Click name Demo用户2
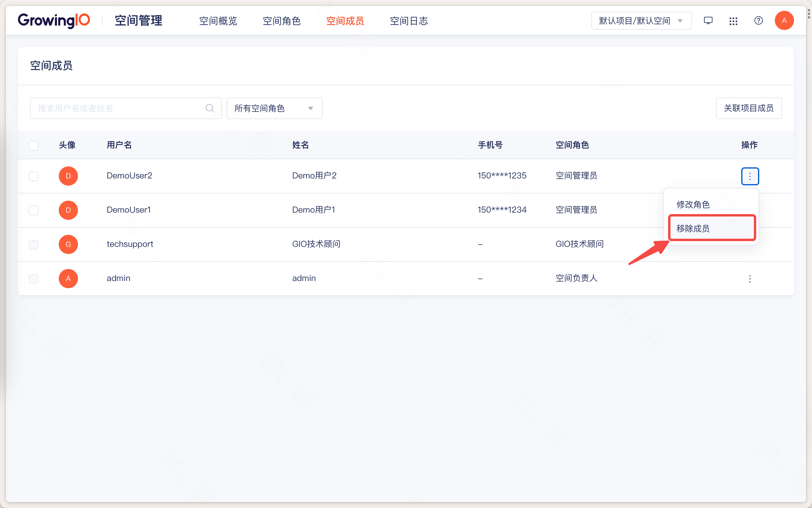Viewport: 812px width, 508px height. pyautogui.click(x=314, y=175)
